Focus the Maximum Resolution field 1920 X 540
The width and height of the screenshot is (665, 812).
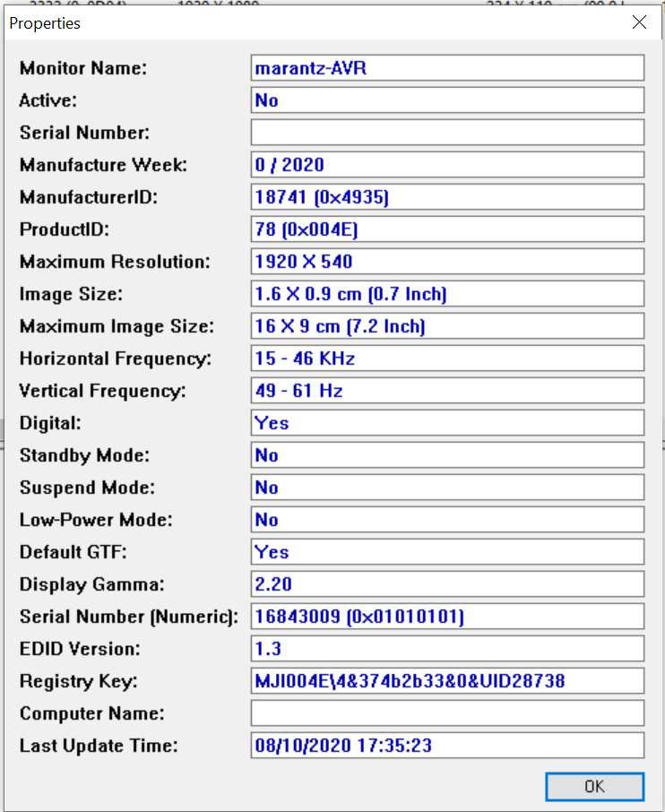(x=447, y=262)
